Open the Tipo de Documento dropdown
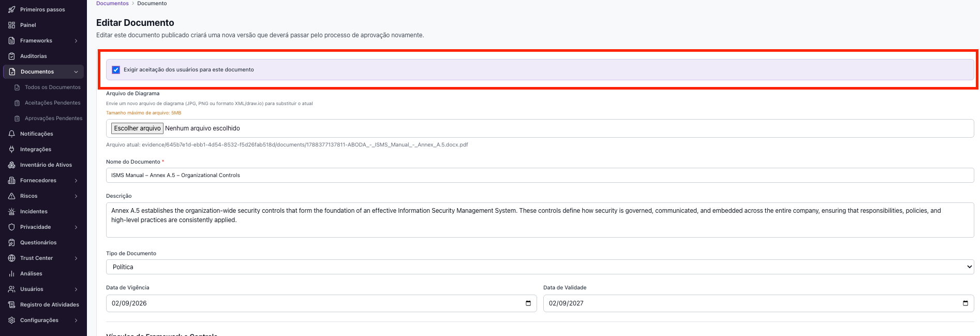980x336 pixels. 540,267
